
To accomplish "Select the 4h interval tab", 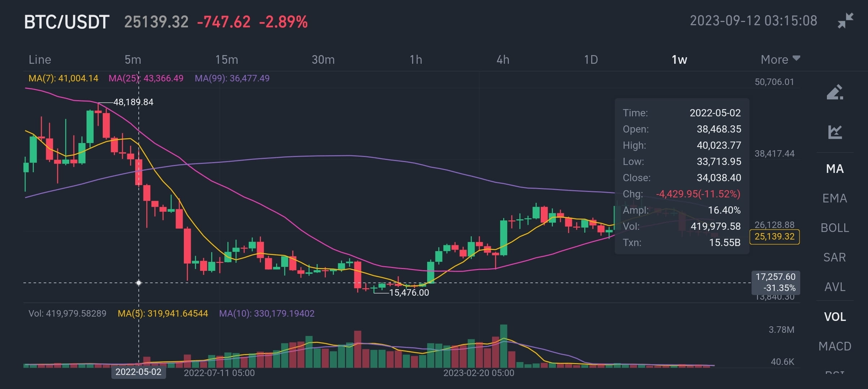I will coord(504,59).
